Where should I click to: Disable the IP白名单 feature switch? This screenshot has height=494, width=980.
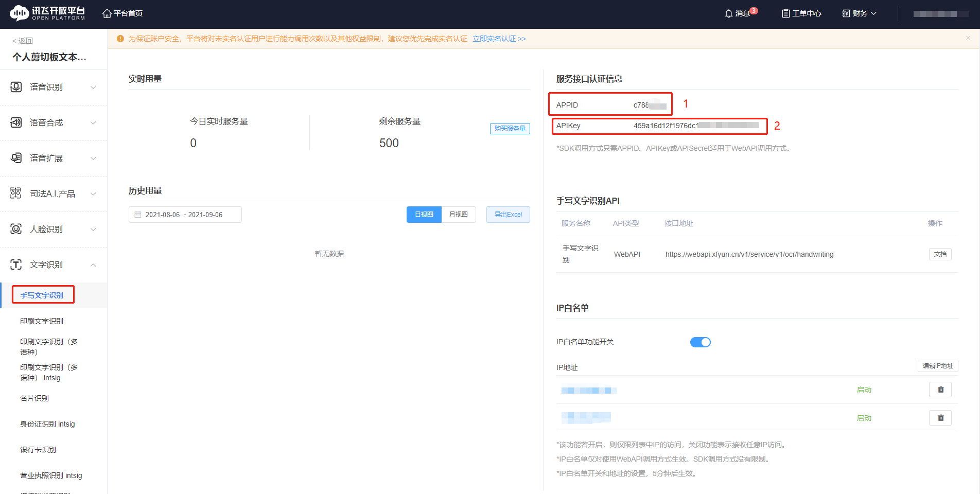[700, 342]
